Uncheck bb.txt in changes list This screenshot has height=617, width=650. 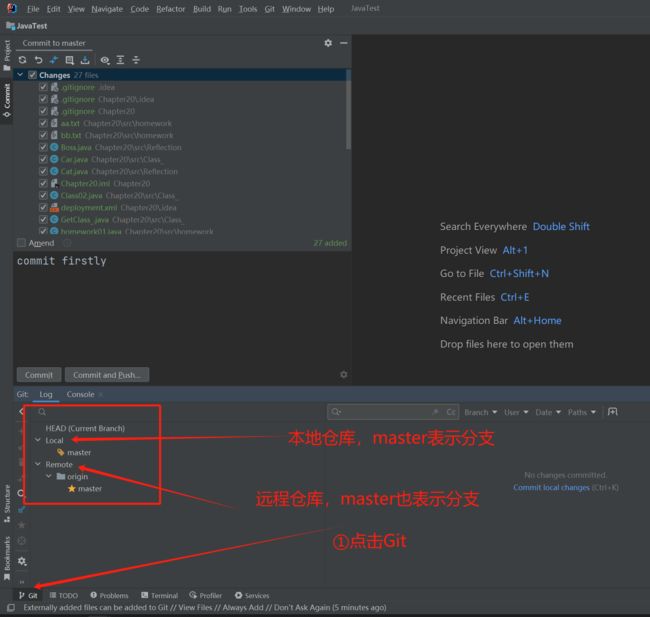[x=43, y=135]
